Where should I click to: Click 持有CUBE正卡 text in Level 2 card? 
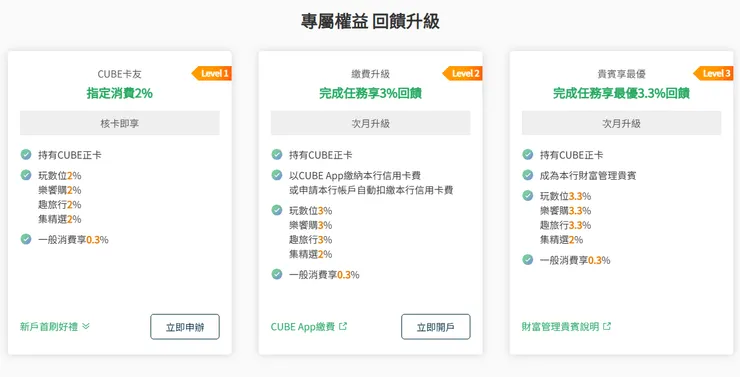[x=320, y=155]
